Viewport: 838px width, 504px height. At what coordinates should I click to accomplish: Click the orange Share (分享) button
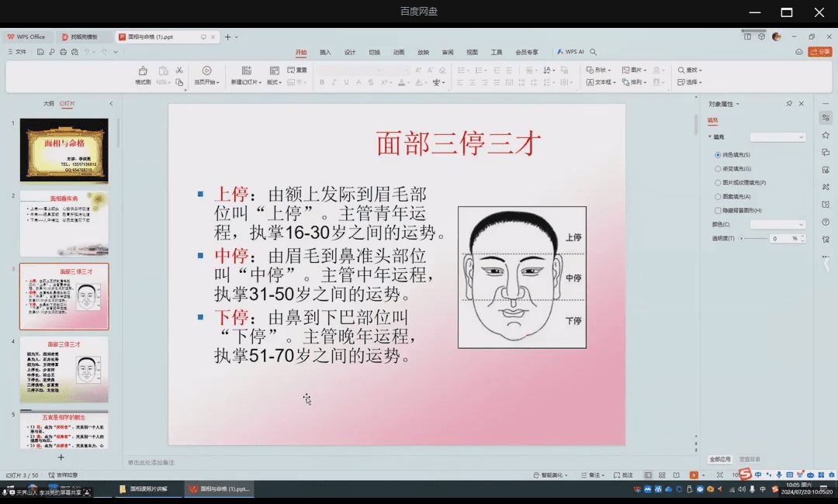click(819, 52)
